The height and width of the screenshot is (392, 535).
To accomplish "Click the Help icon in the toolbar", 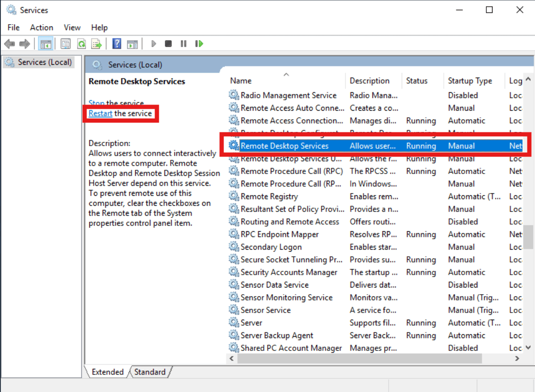I will 116,44.
